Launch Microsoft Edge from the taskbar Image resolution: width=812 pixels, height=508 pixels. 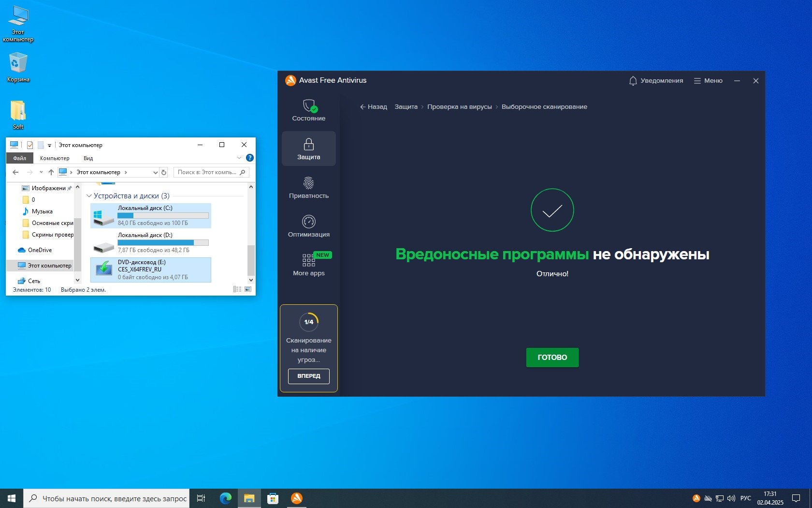[225, 498]
